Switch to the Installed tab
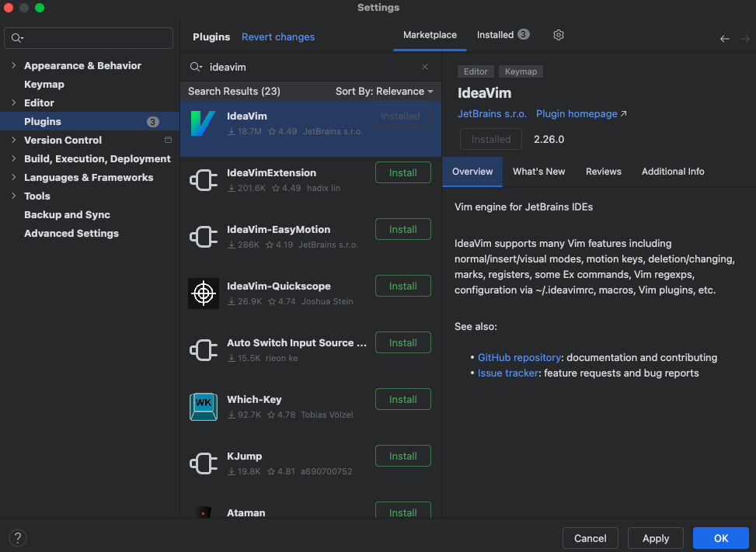This screenshot has width=756, height=552. [503, 35]
